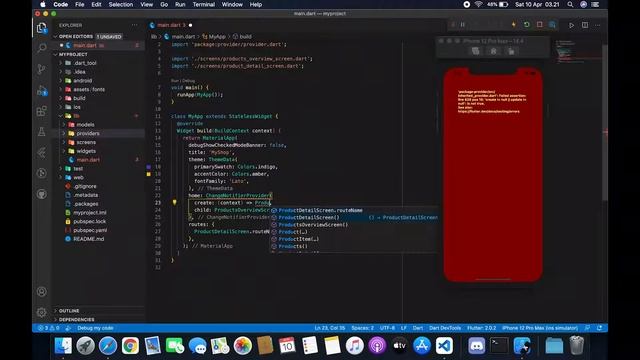Select the main.dart editor tab
Screen dimensions: 640x360
[x=171, y=25]
